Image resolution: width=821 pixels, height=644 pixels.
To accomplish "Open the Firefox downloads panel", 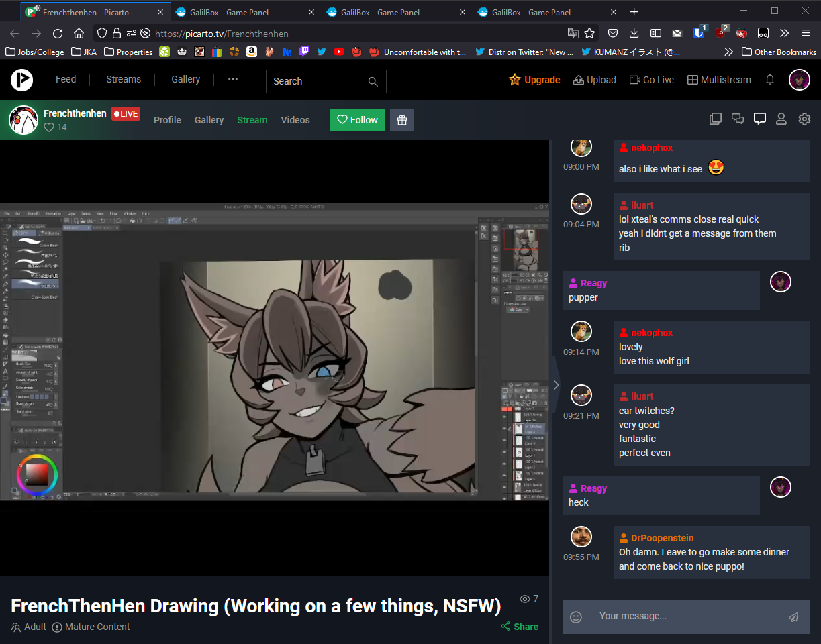I will (x=634, y=33).
